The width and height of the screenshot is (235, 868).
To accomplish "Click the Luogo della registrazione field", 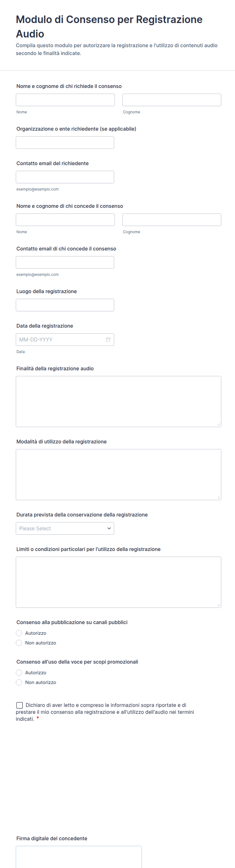I will (65, 305).
